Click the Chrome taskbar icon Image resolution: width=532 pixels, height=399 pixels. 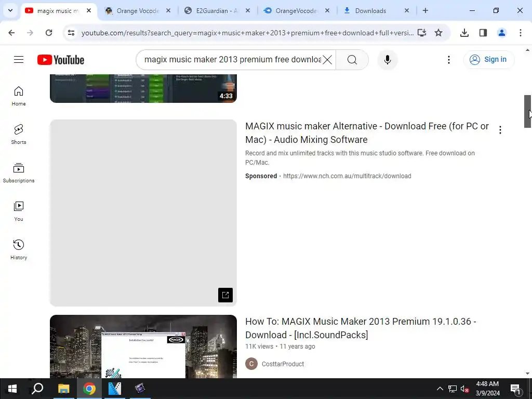89,389
